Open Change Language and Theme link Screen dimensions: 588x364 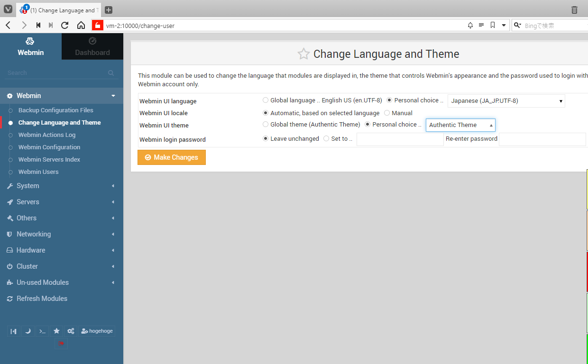[60, 122]
